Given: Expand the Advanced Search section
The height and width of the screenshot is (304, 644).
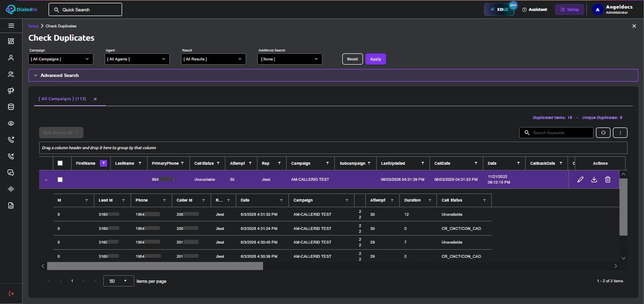Looking at the screenshot, I should coord(333,76).
